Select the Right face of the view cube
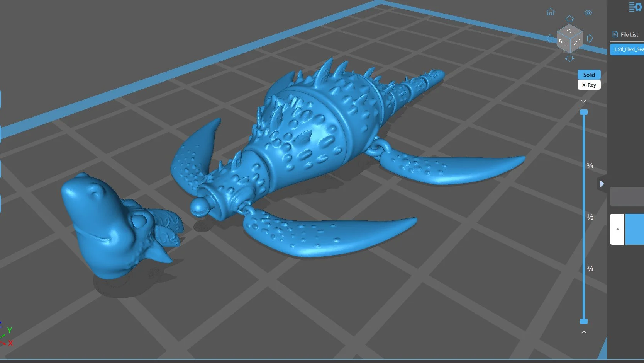 click(x=576, y=42)
